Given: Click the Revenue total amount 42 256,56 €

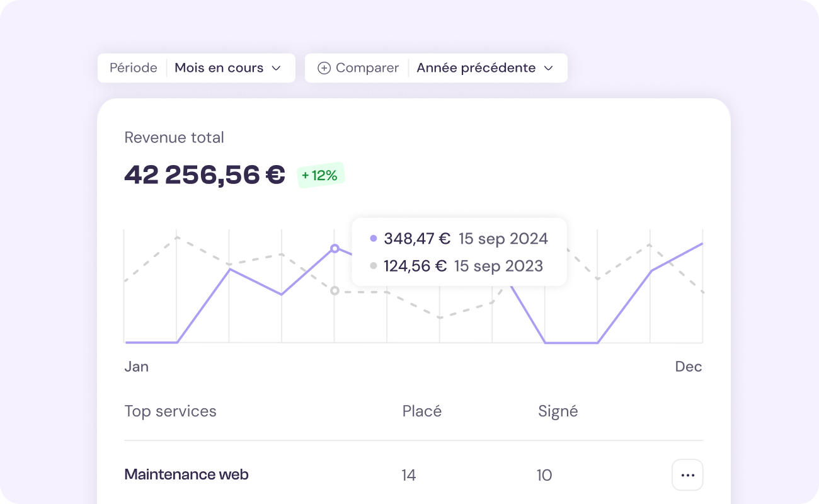Looking at the screenshot, I should click(x=204, y=174).
